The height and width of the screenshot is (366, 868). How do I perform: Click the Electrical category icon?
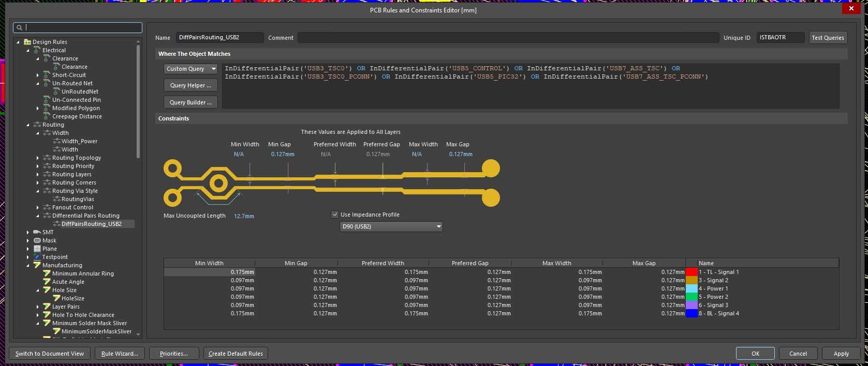pyautogui.click(x=37, y=50)
